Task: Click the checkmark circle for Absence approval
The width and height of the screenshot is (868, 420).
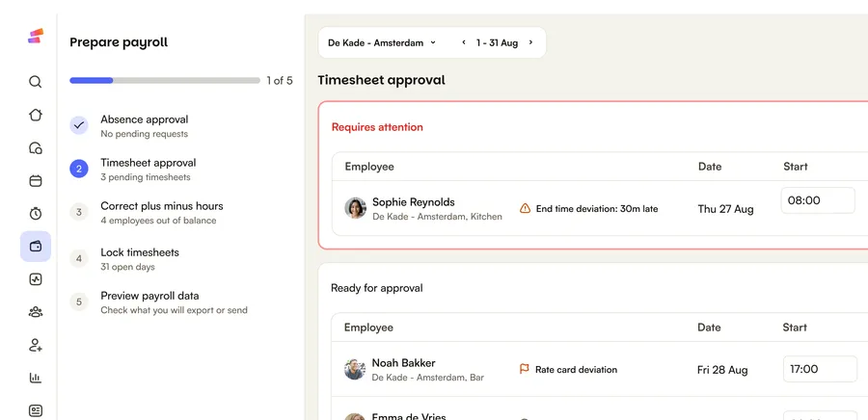Action: point(79,125)
